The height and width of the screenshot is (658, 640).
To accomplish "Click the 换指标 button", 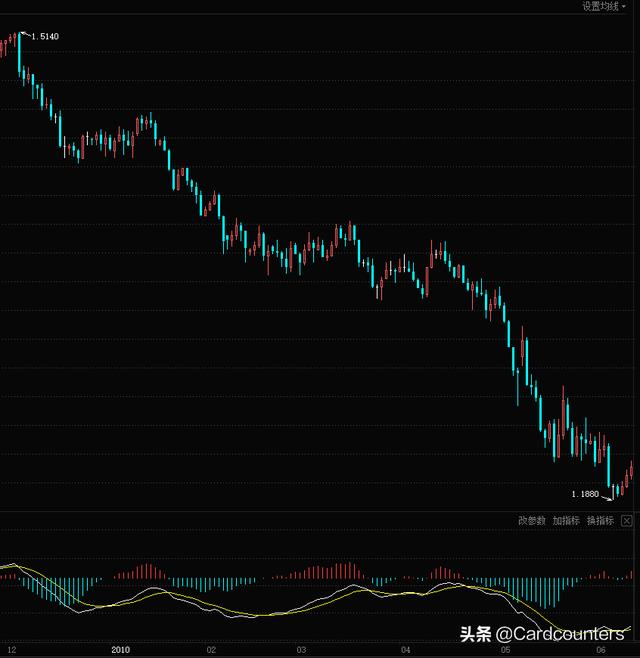I will (x=600, y=520).
